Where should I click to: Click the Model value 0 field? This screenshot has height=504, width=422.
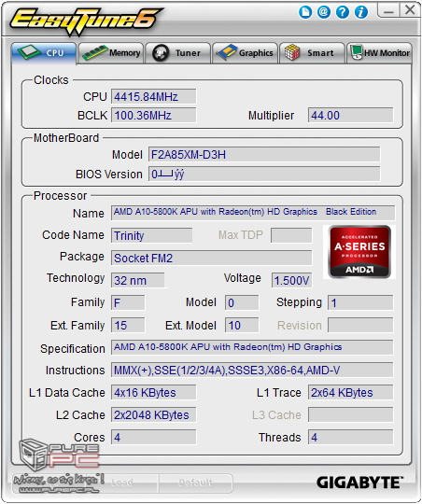pyautogui.click(x=242, y=302)
